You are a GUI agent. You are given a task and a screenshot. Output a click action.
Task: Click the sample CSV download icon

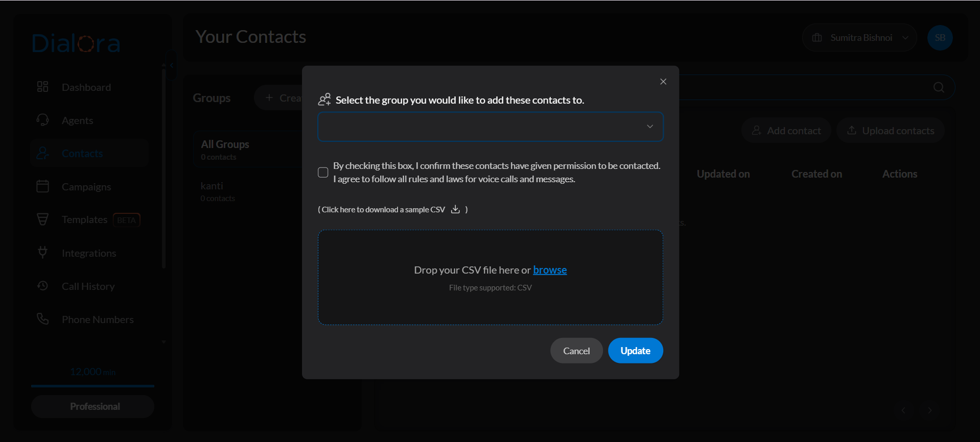[x=455, y=209]
